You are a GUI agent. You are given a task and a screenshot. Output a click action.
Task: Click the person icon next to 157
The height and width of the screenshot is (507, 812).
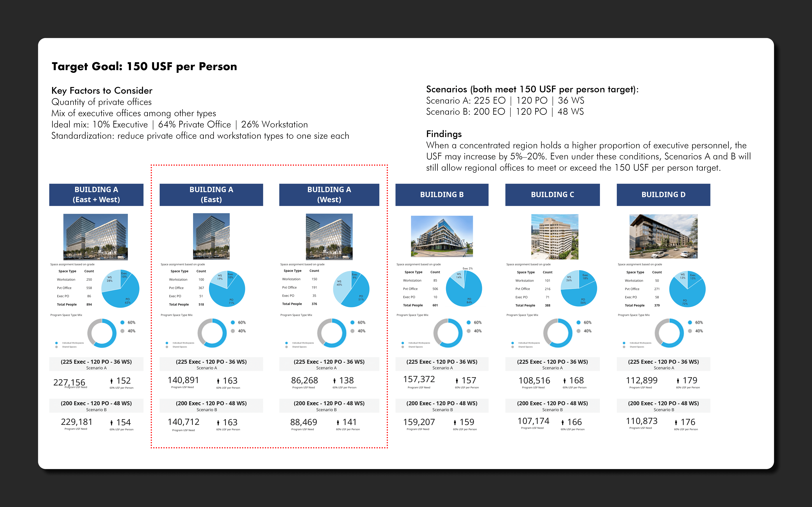tap(457, 381)
